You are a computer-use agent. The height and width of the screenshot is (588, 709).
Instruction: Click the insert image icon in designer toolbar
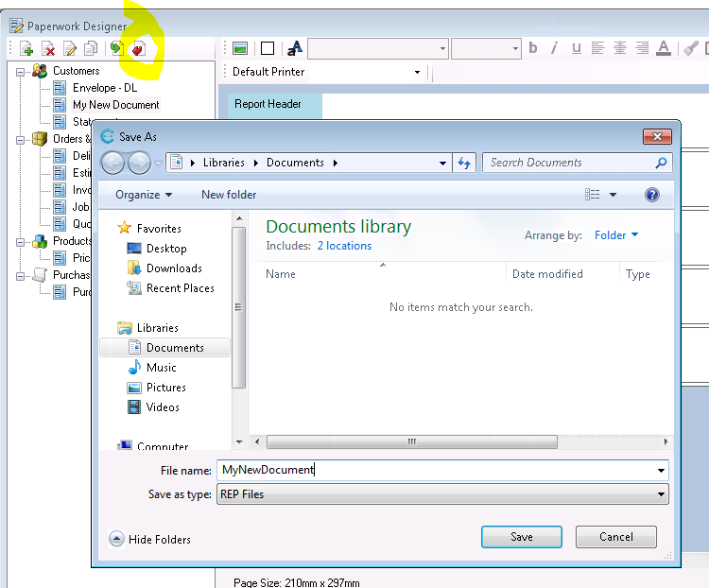[240, 48]
